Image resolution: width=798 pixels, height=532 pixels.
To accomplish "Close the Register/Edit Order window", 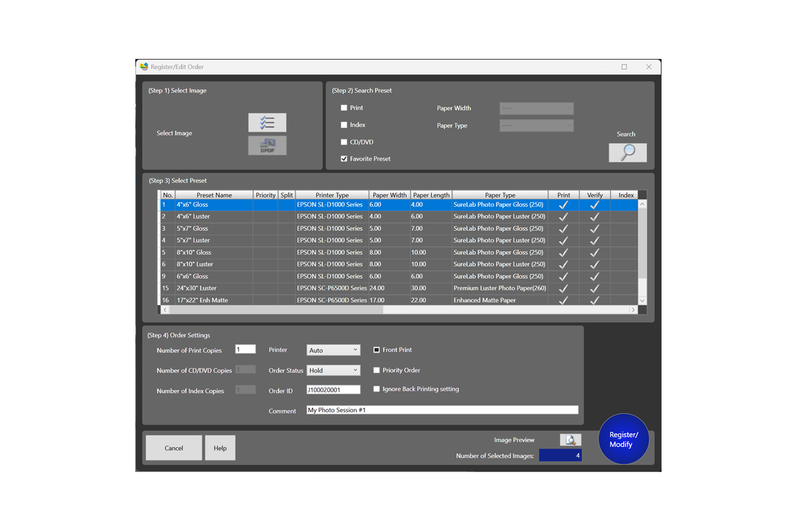I will point(648,66).
